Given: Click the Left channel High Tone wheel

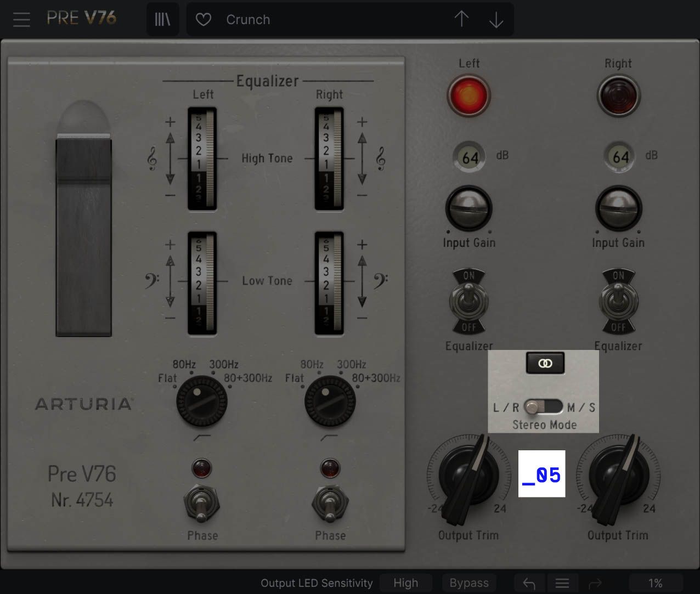Looking at the screenshot, I should pos(202,159).
